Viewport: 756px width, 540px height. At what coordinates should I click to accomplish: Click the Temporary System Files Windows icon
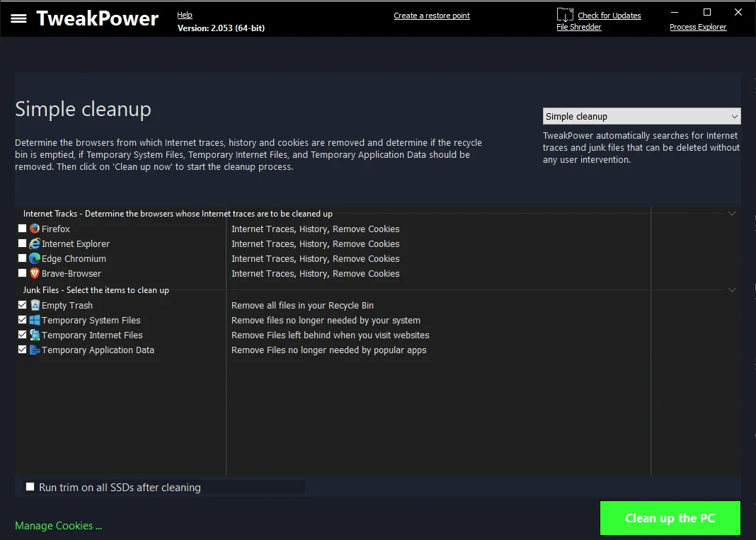[x=35, y=320]
